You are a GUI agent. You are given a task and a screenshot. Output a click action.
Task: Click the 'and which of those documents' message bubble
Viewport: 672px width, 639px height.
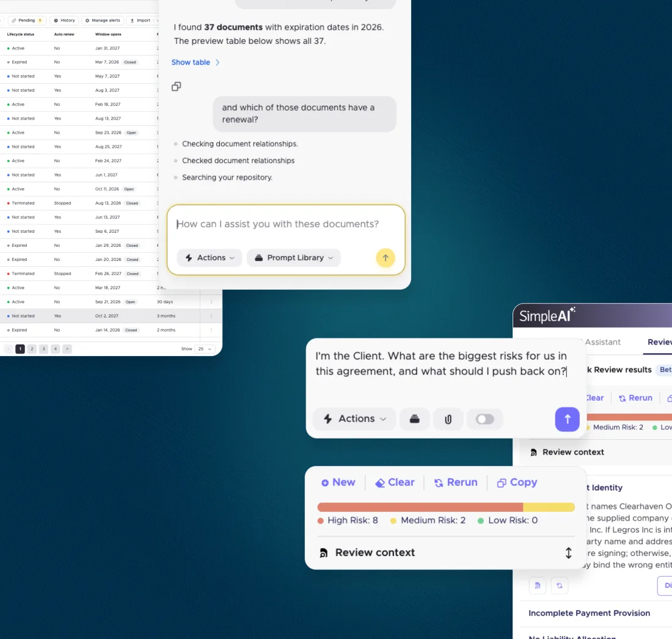(x=305, y=114)
